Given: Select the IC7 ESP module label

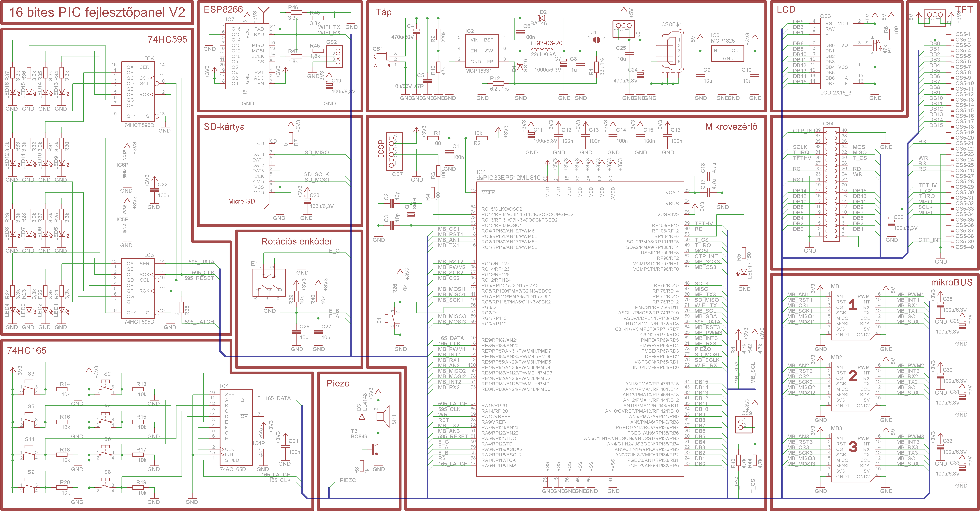Looking at the screenshot, I should coord(230,19).
